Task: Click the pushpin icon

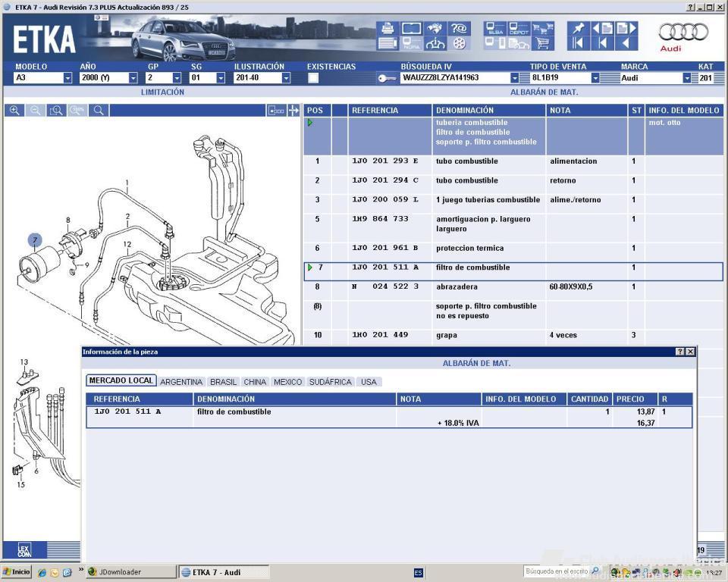Action: pyautogui.click(x=579, y=28)
